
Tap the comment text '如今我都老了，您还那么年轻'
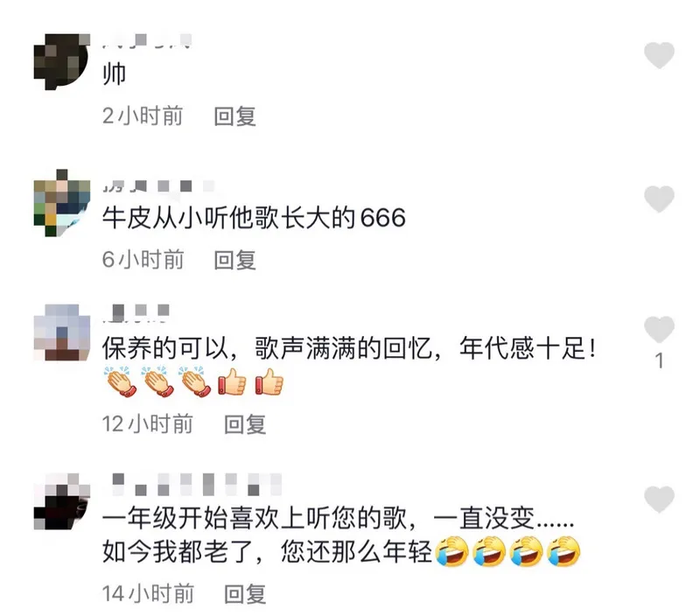coord(267,552)
